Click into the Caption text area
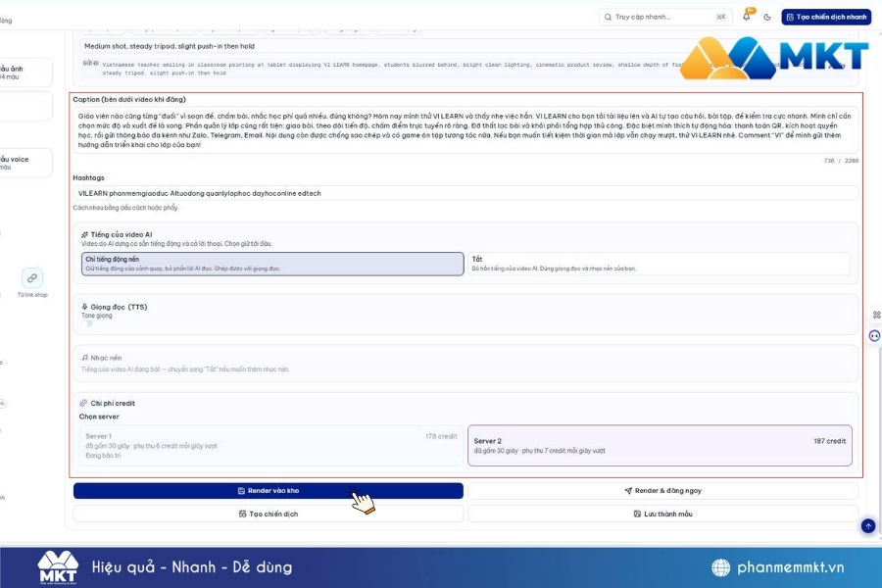This screenshot has width=882, height=588. (465, 130)
